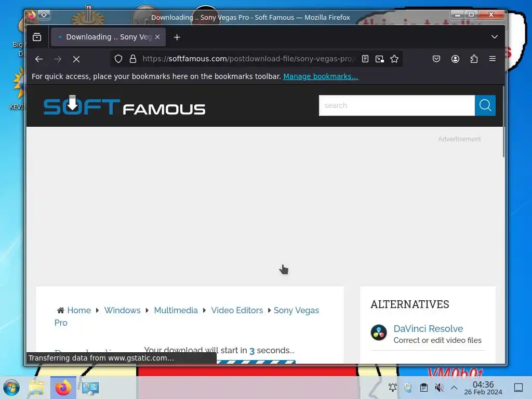Click the notification bell tray icon
Image resolution: width=532 pixels, height=399 pixels.
[393, 388]
